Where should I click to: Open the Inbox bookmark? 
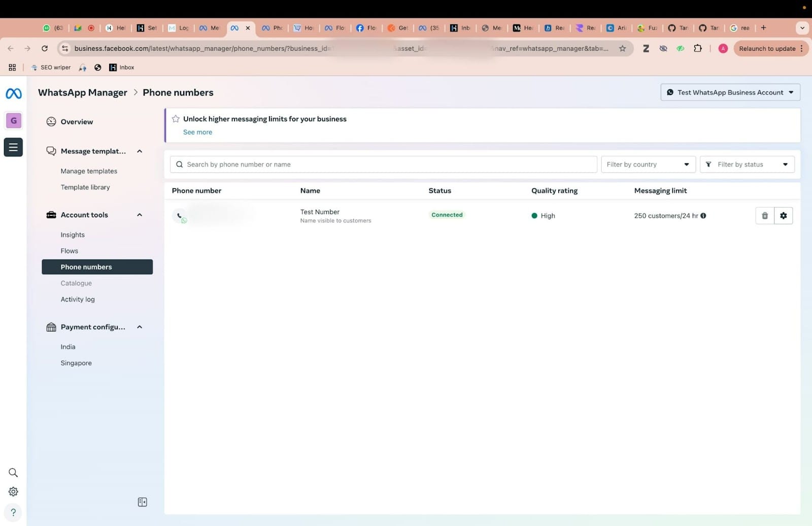click(x=122, y=68)
